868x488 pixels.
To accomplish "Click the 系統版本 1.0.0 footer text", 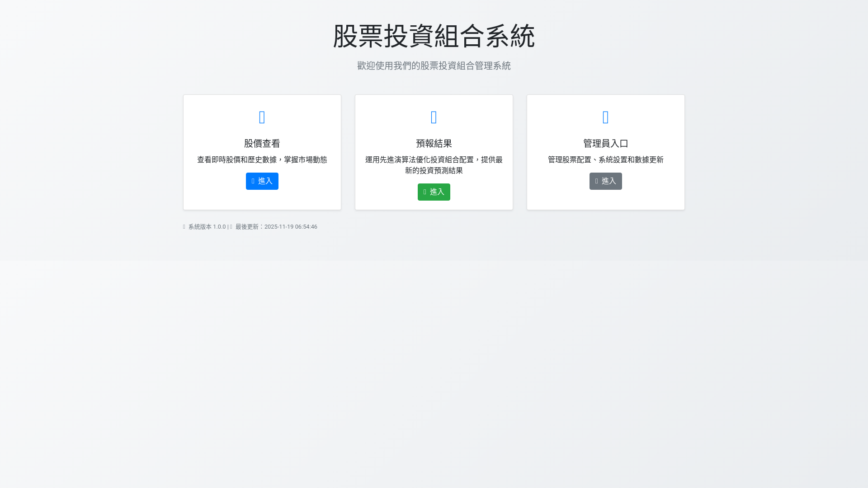I will (x=207, y=227).
